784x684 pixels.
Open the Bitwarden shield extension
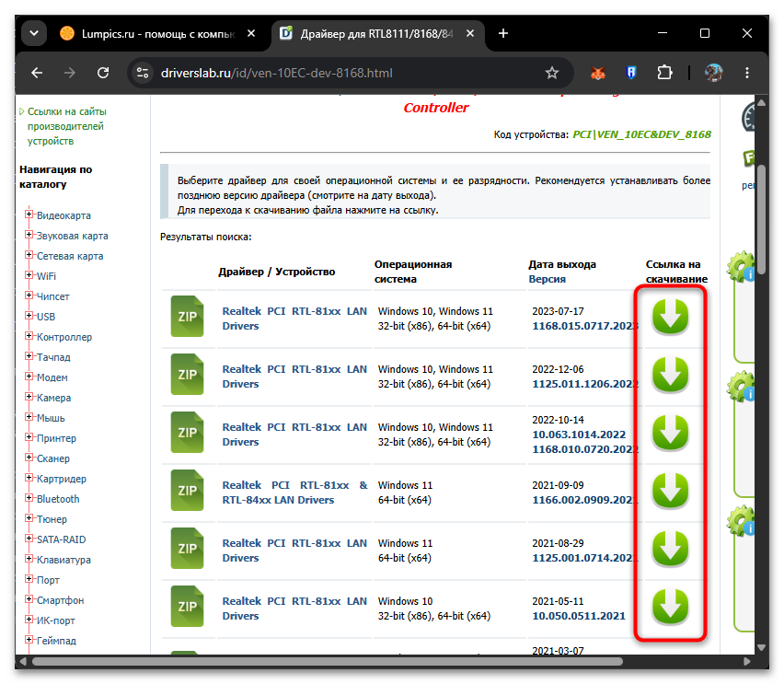point(631,73)
